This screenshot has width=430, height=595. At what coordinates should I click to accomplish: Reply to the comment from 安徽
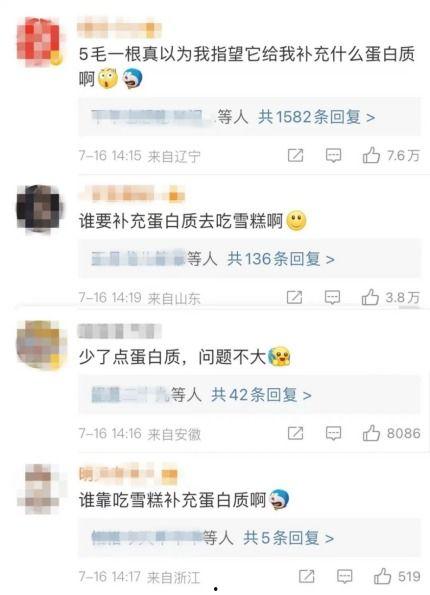point(334,433)
